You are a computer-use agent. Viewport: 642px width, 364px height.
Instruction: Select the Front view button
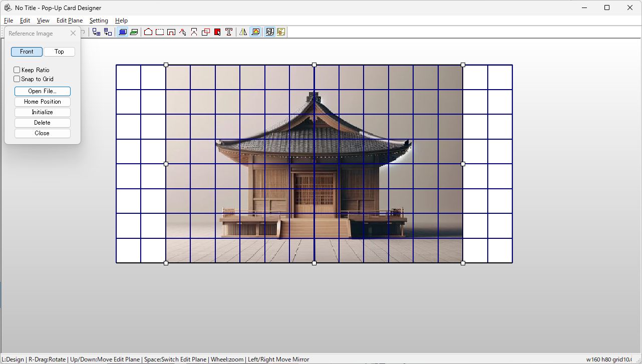(x=26, y=52)
